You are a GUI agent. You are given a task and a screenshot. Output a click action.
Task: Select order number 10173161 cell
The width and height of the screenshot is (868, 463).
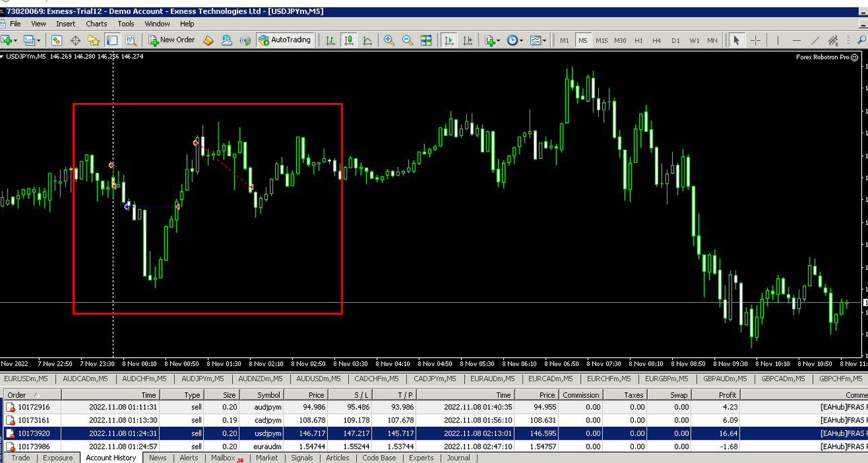tap(32, 420)
